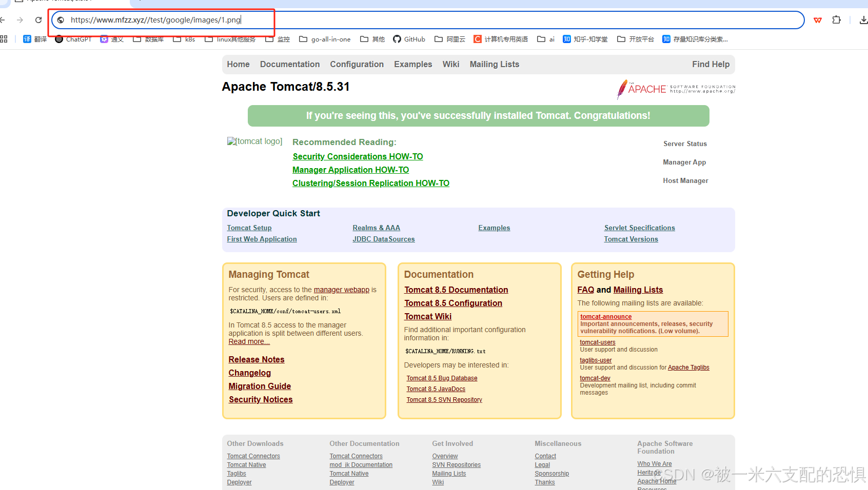Open the WPS extension icon
This screenshot has height=490, width=868.
[x=818, y=20]
